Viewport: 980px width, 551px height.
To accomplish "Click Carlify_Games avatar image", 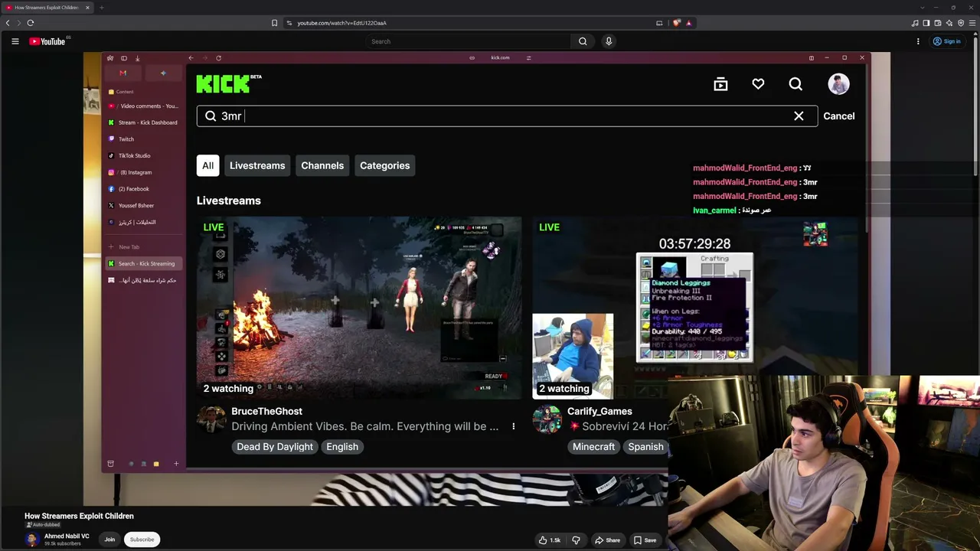I will point(547,419).
